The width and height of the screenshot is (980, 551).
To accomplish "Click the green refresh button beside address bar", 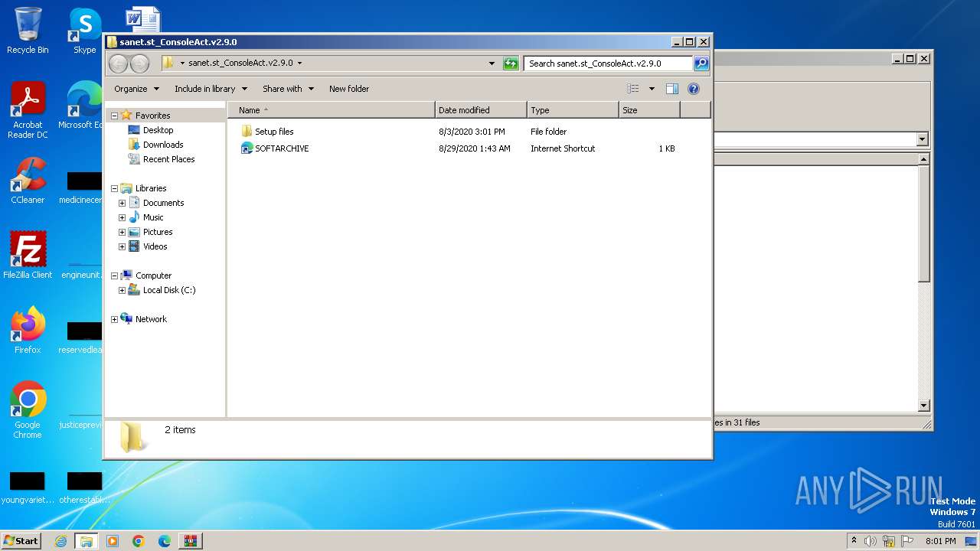I will pos(511,64).
